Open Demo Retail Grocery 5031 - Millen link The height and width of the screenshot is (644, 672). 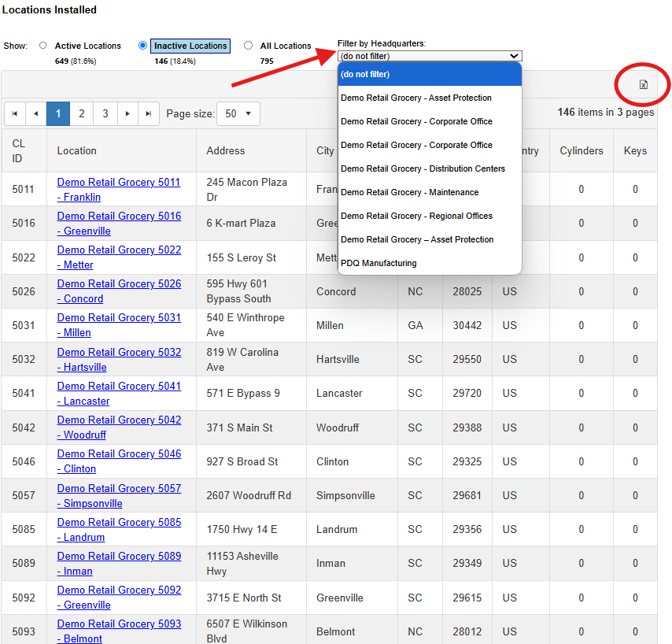[119, 325]
